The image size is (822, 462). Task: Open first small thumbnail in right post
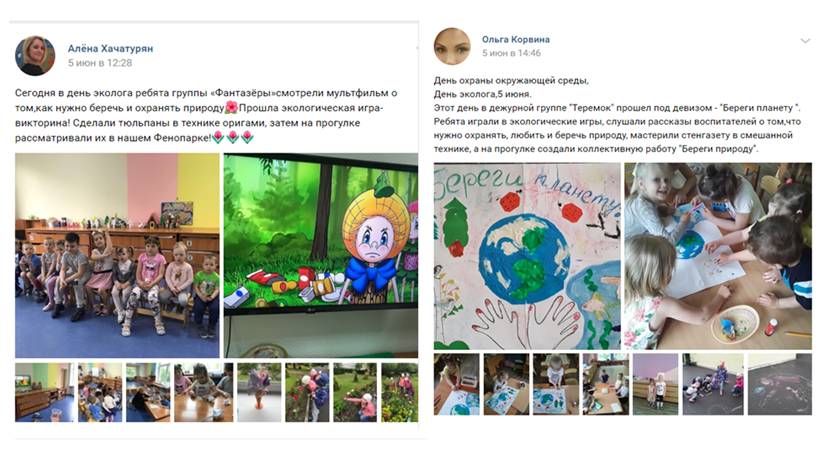point(456,384)
